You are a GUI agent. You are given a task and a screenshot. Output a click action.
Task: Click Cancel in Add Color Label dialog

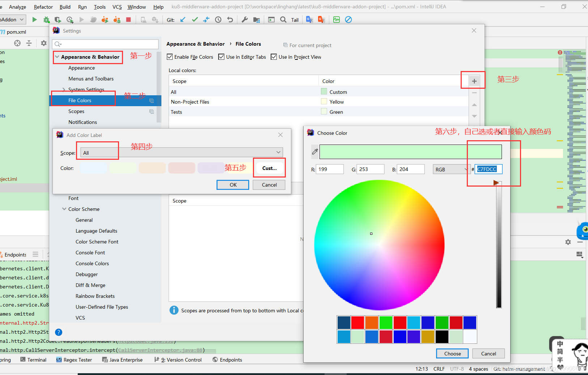pos(269,185)
